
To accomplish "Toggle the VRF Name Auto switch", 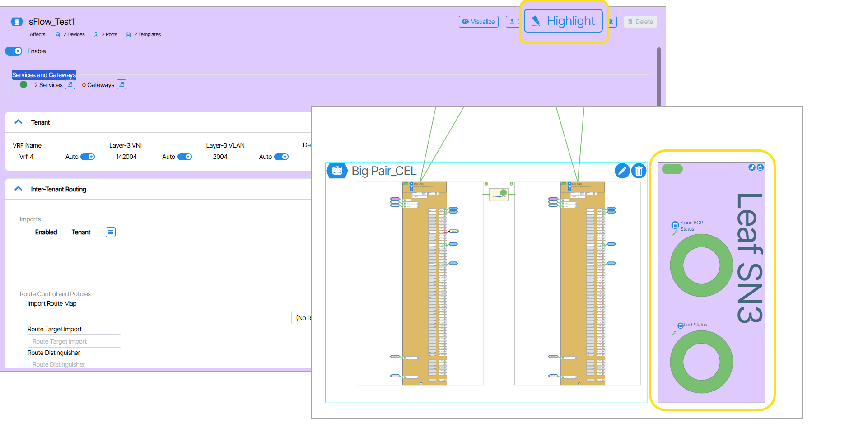I will click(x=88, y=157).
